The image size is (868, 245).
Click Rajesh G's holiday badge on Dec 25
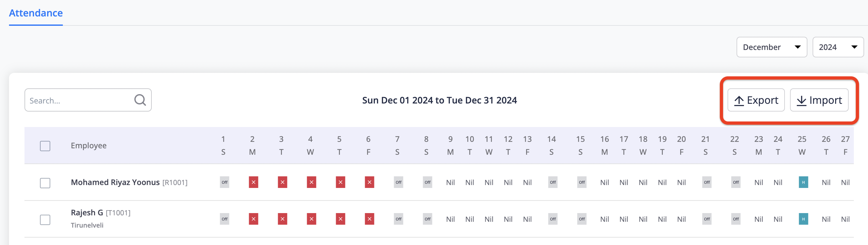click(x=803, y=219)
